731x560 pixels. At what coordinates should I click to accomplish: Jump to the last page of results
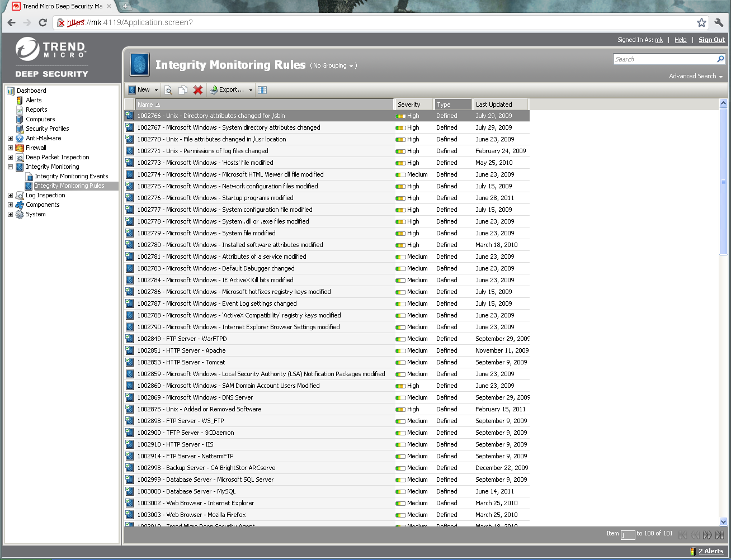click(x=720, y=535)
